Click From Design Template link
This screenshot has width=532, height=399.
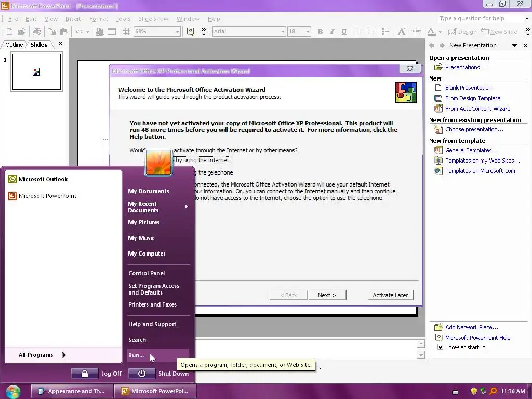[x=473, y=98]
